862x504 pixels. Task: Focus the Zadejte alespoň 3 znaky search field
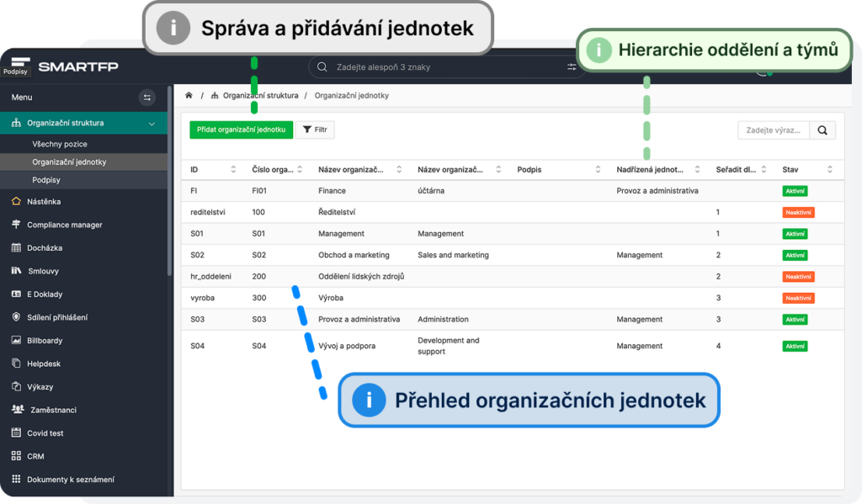[448, 67]
